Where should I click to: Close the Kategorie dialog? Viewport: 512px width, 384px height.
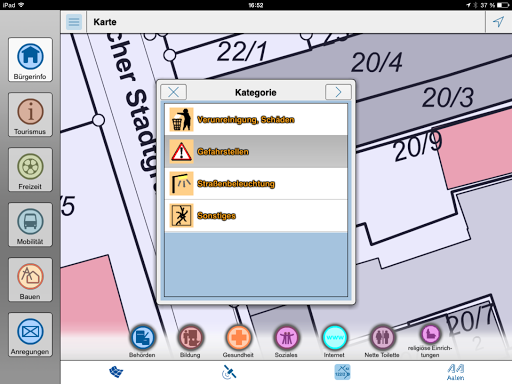[173, 92]
